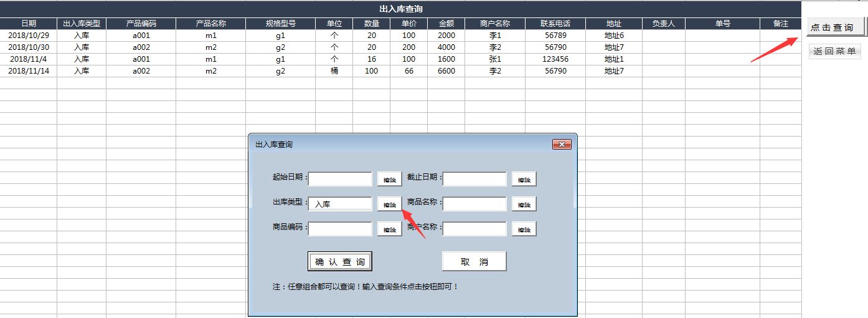This screenshot has height=318, width=868.
Task: Click the upper 商品名称 input field
Action: pos(475,204)
